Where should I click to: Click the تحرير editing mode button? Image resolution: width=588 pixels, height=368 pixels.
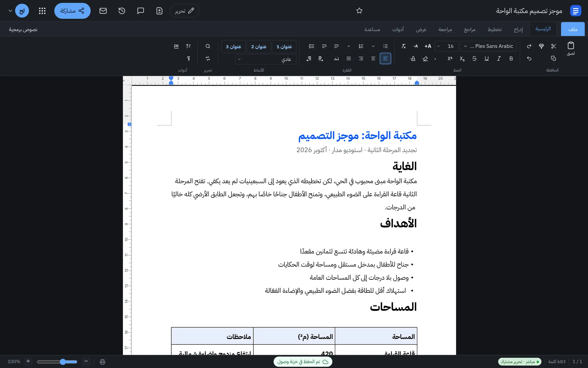[x=184, y=11]
